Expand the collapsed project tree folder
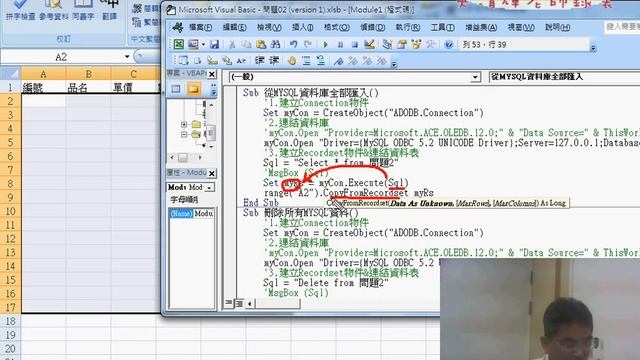This screenshot has width=640, height=360. click(x=184, y=124)
